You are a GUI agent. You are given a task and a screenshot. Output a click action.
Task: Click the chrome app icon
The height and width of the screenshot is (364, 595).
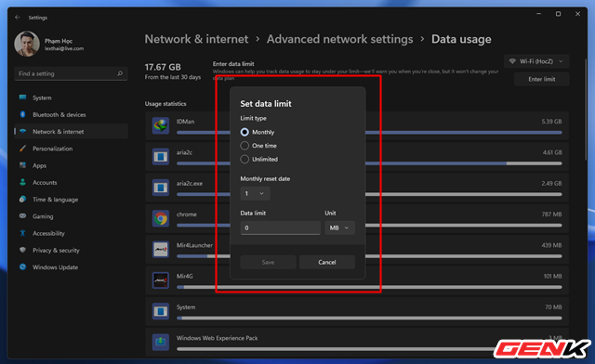click(x=161, y=218)
